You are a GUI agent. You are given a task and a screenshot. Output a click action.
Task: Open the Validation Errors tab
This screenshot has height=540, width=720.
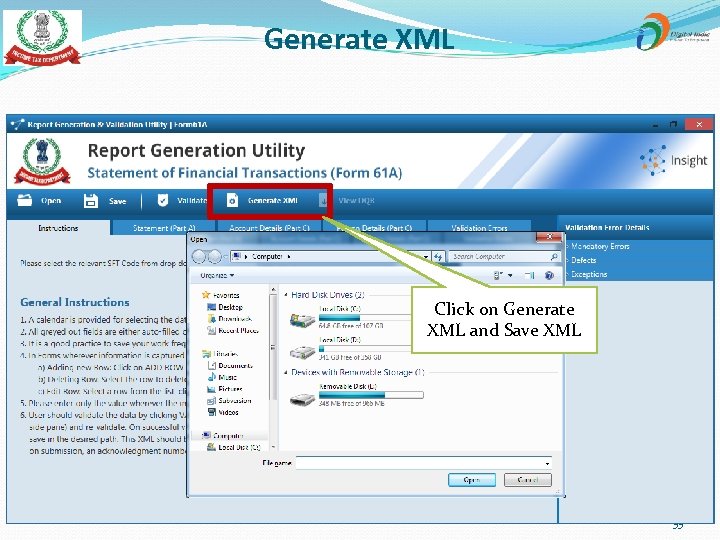click(x=479, y=228)
